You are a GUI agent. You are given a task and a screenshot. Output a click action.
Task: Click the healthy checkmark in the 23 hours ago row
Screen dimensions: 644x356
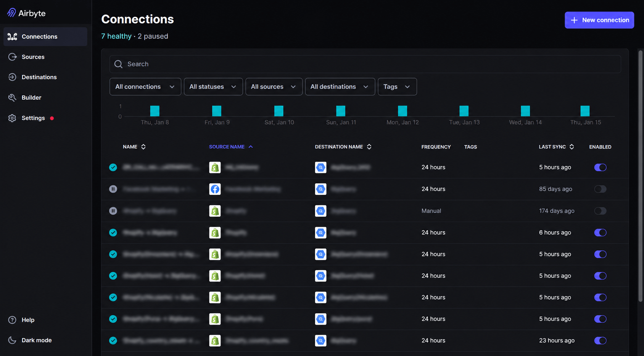113,341
